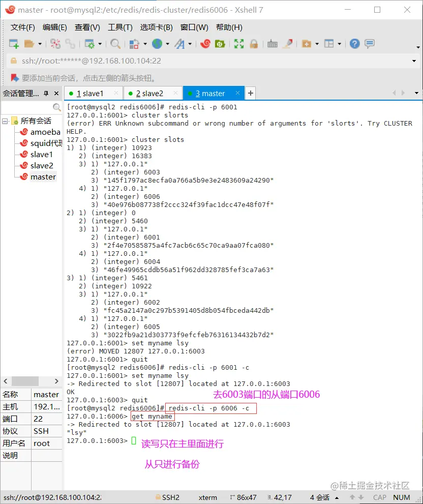Click the Find magnifier toolbar icon
The image size is (423, 504).
[115, 44]
